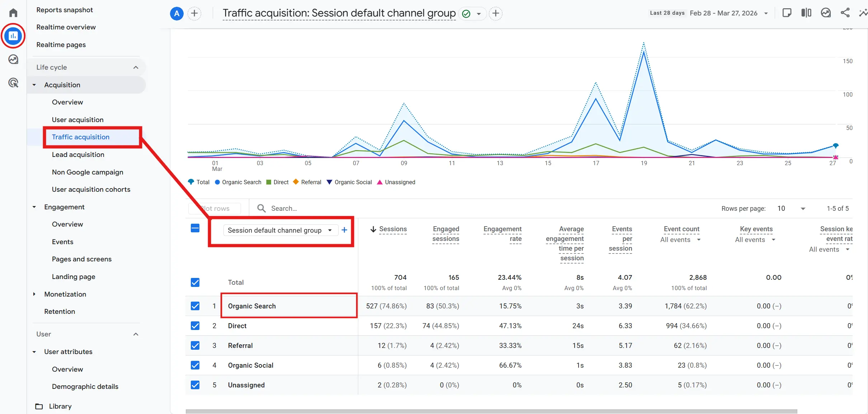
Task: Collapse the Engagement tree arrow
Action: (34, 207)
